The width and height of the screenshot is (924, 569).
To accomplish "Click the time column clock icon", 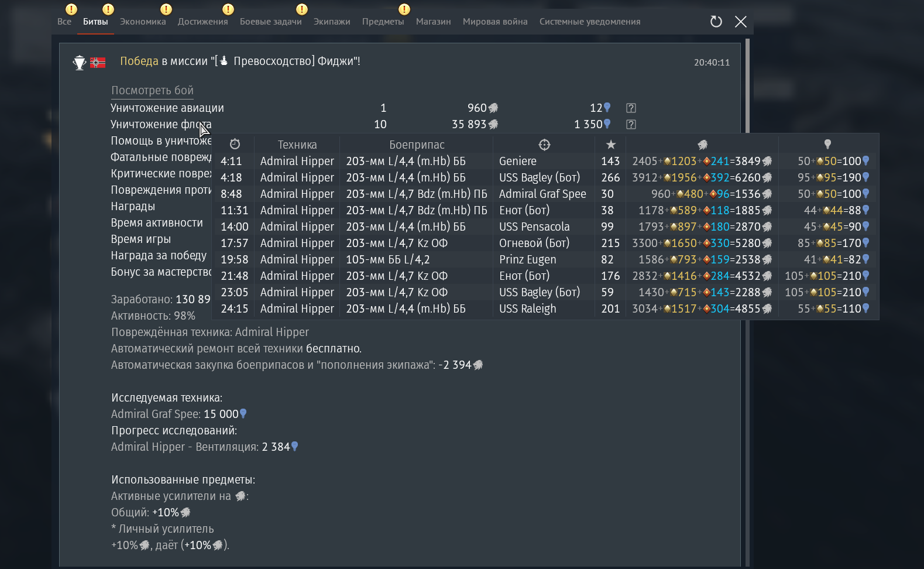I will tap(235, 144).
